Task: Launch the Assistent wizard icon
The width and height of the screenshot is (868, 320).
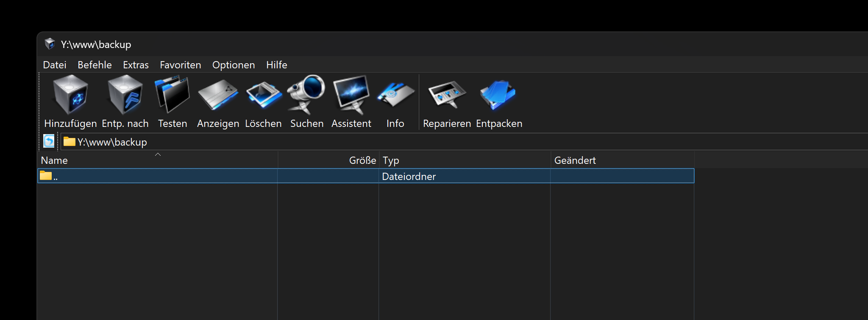Action: click(351, 95)
